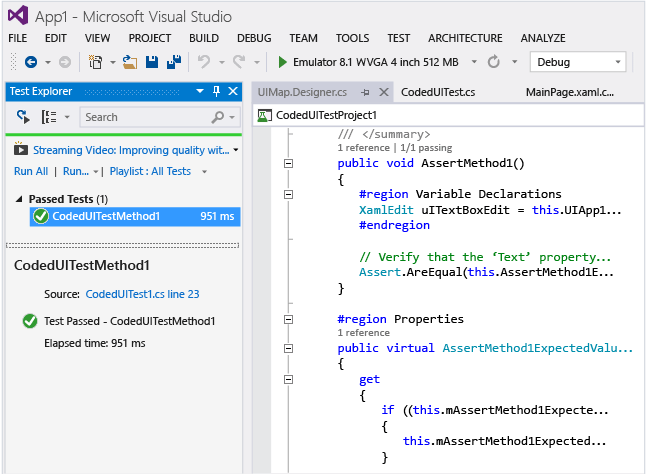Viewport: 646px width, 474px height.
Task: Click the New Project toolbar icon
Action: point(96,62)
